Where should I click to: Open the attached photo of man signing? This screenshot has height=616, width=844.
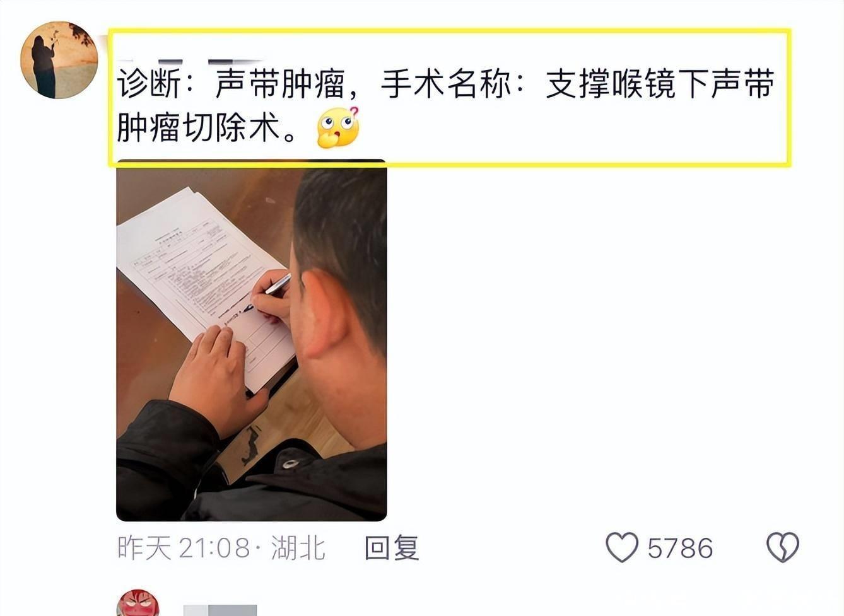(252, 340)
